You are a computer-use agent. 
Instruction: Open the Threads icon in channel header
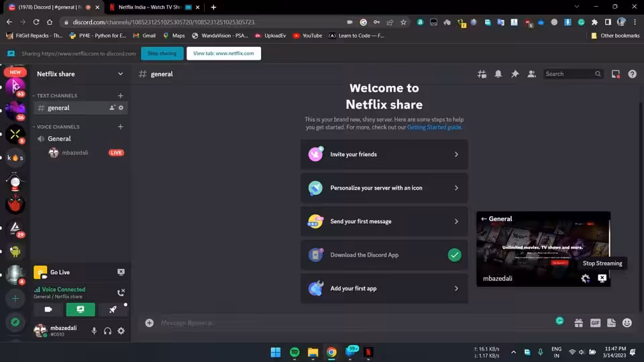482,74
